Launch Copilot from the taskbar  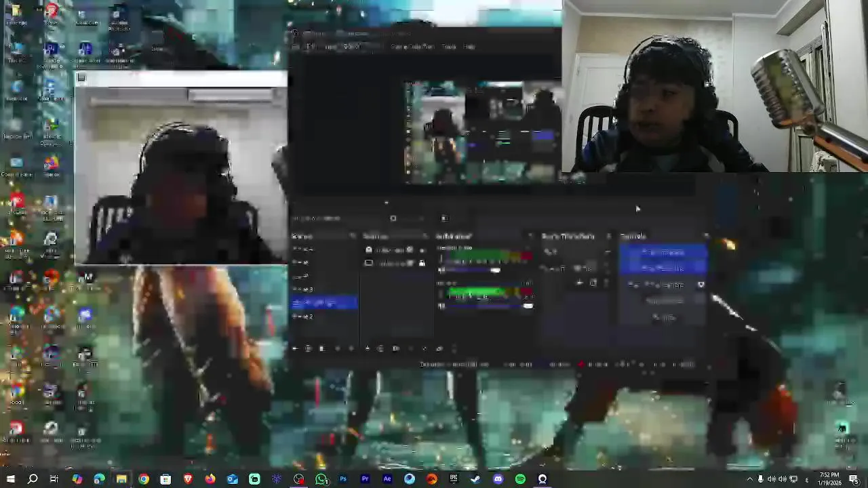pos(77,479)
